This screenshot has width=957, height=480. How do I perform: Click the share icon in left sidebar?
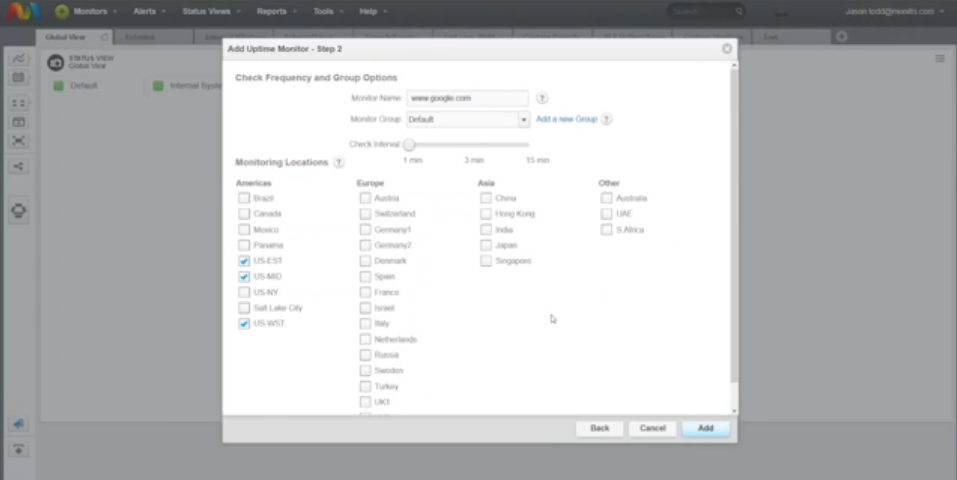tap(19, 167)
